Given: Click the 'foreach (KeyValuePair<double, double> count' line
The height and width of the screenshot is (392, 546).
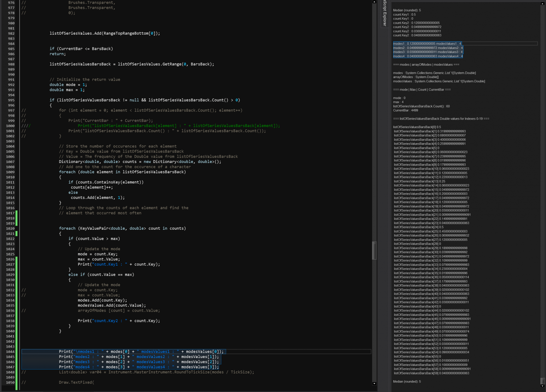Looking at the screenshot, I should tap(122, 228).
